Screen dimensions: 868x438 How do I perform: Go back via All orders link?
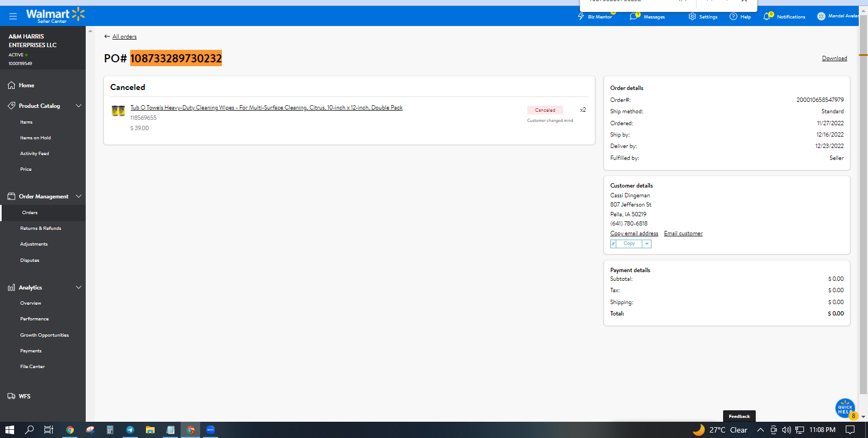tap(124, 36)
